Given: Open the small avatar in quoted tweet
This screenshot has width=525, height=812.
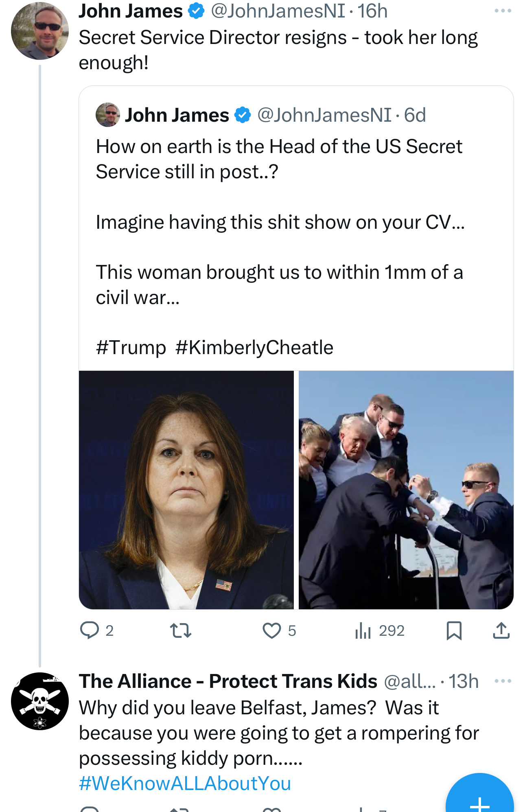Looking at the screenshot, I should [x=108, y=115].
